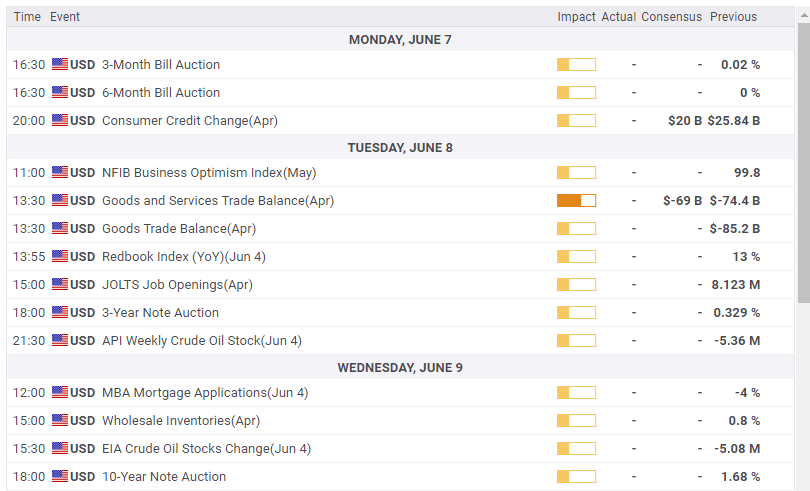810x491 pixels.
Task: Click the Time column header
Action: (27, 16)
